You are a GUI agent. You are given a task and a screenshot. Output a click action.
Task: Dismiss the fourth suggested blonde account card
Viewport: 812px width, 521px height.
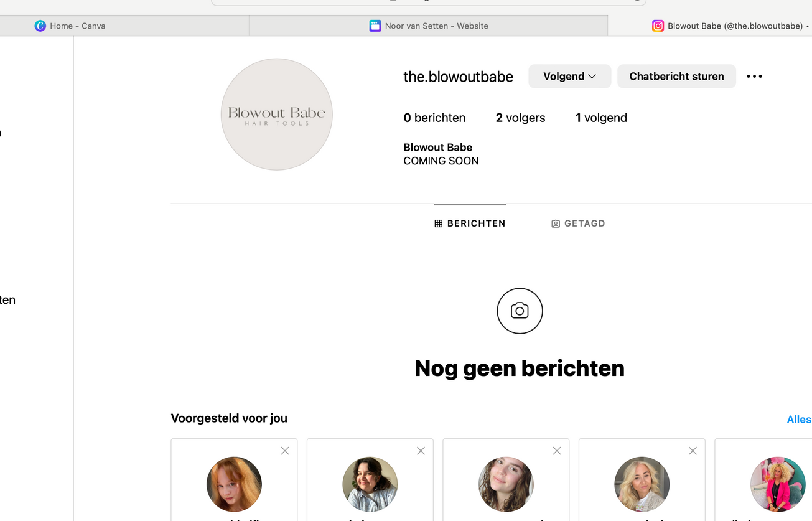coord(693,451)
